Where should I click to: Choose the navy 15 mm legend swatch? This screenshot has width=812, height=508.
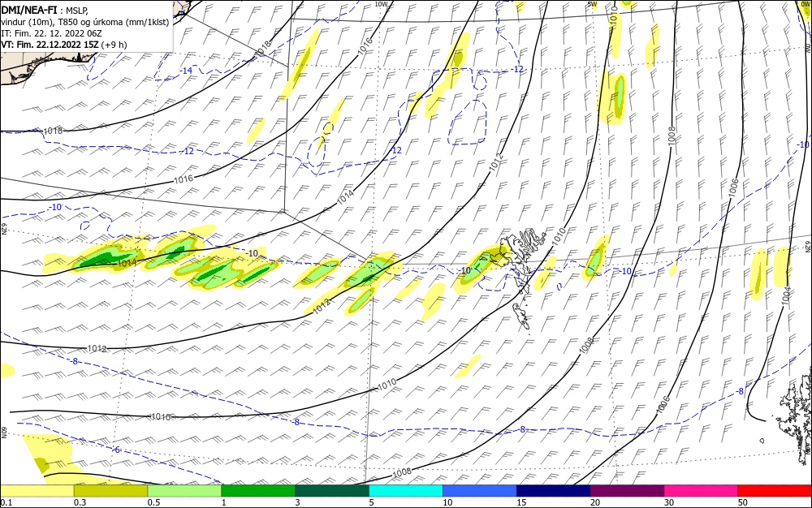pyautogui.click(x=554, y=491)
